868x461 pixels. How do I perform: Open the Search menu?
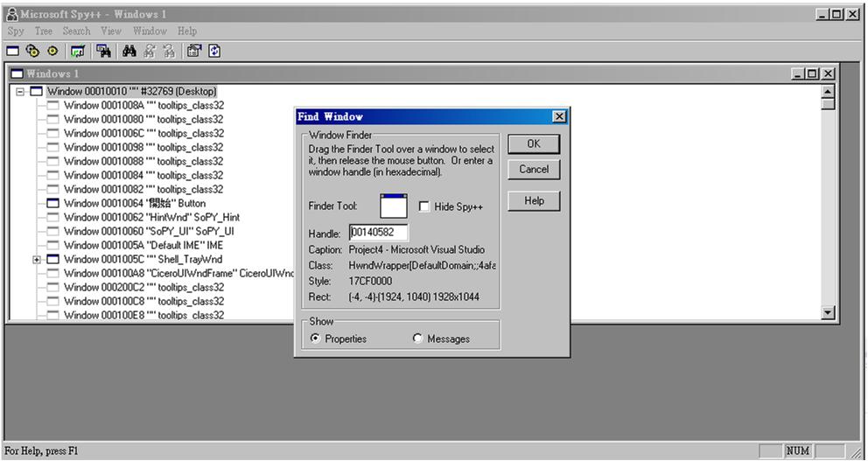pos(76,31)
